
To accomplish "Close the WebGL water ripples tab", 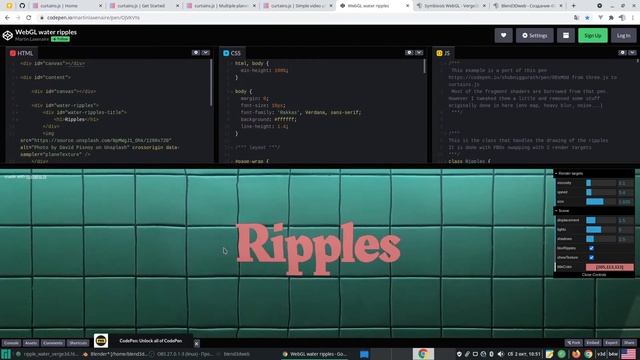I will tap(407, 6).
